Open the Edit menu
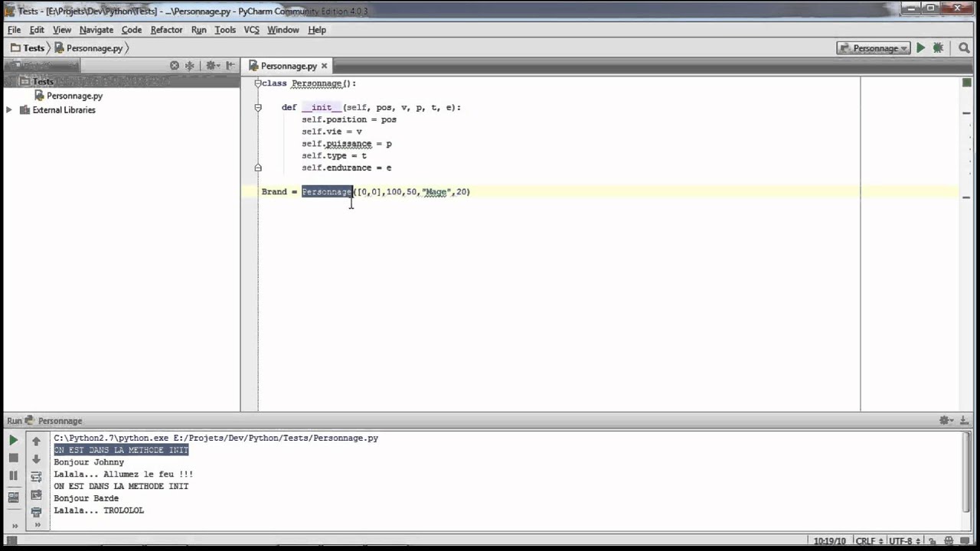The image size is (980, 551). click(x=37, y=30)
